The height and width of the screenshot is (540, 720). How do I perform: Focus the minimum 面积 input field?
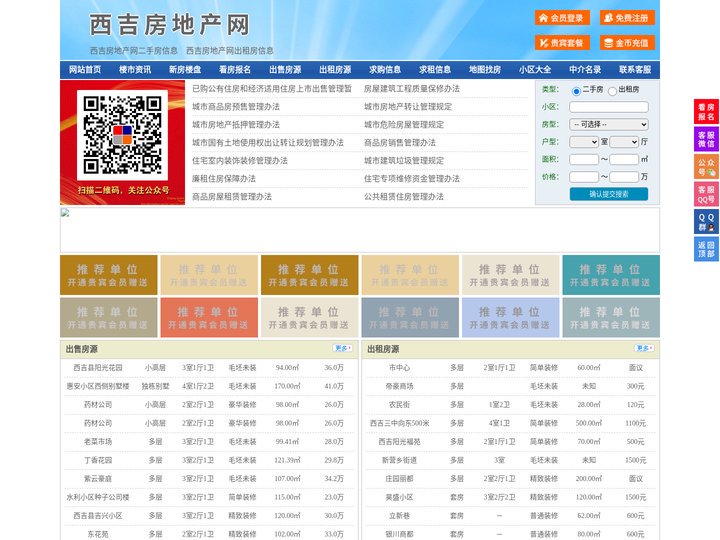(584, 159)
